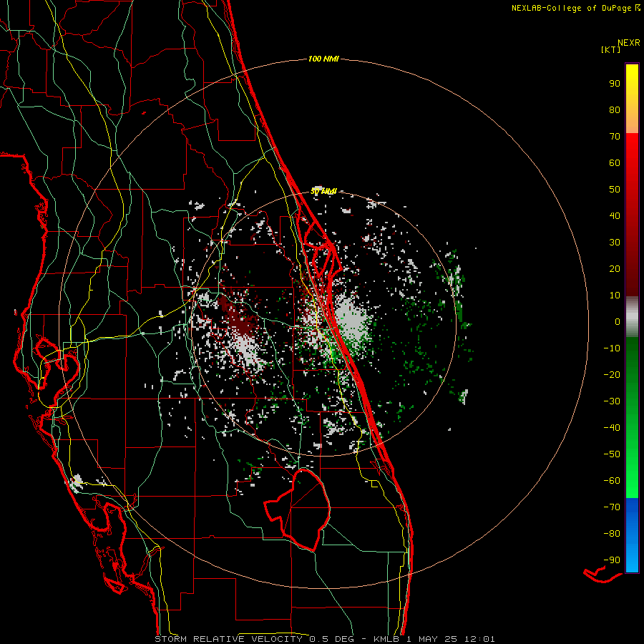Click the -30 scale value
The image size is (644, 644).
click(x=612, y=401)
